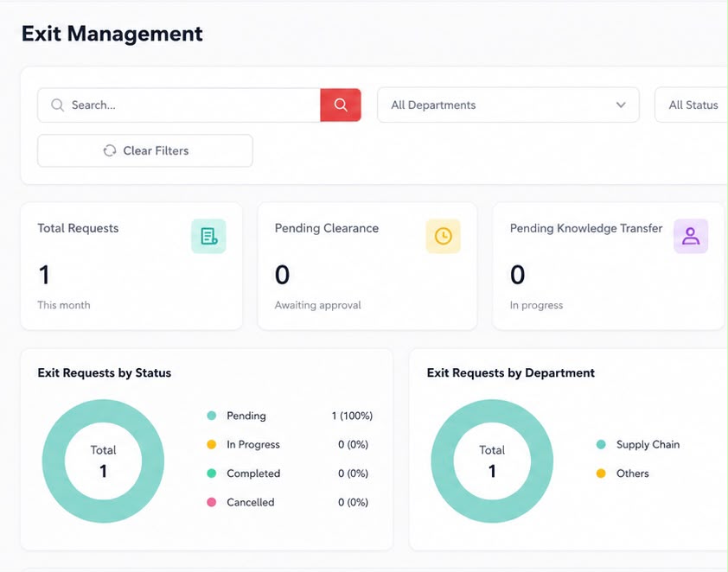Image resolution: width=728 pixels, height=572 pixels.
Task: Select the Total Requests card title
Action: tap(78, 228)
